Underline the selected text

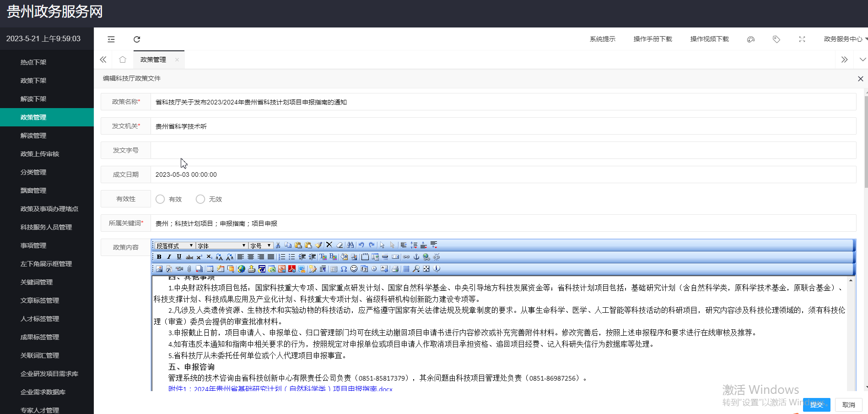(179, 257)
